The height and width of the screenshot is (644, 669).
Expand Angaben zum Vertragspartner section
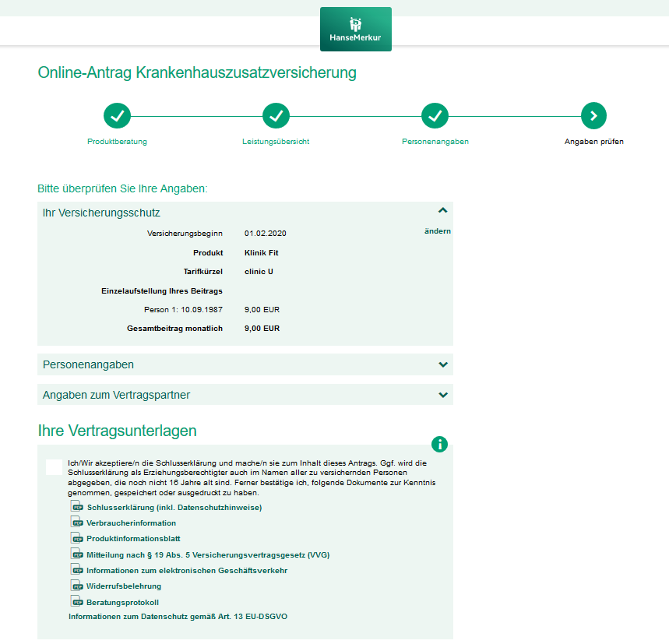442,395
